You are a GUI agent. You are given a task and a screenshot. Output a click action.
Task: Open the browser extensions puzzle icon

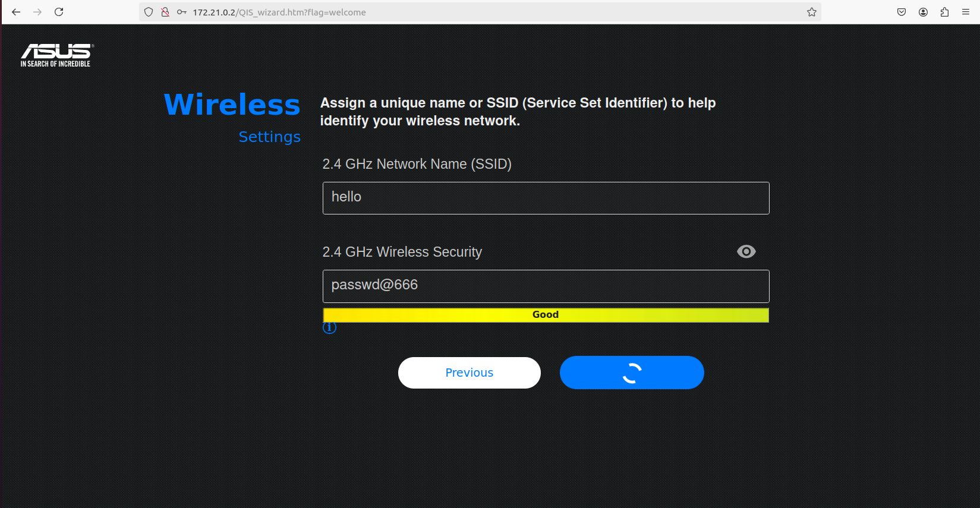coord(944,12)
